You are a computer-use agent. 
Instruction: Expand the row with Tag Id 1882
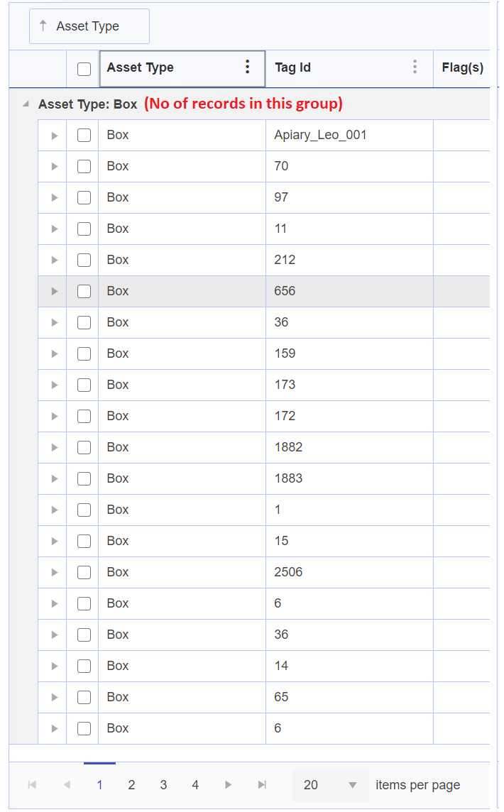[55, 447]
